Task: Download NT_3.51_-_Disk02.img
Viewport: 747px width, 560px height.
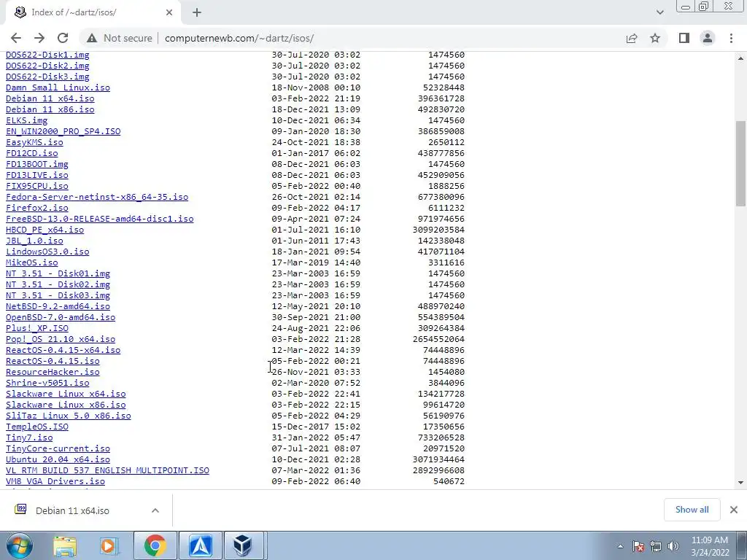Action: 58,285
